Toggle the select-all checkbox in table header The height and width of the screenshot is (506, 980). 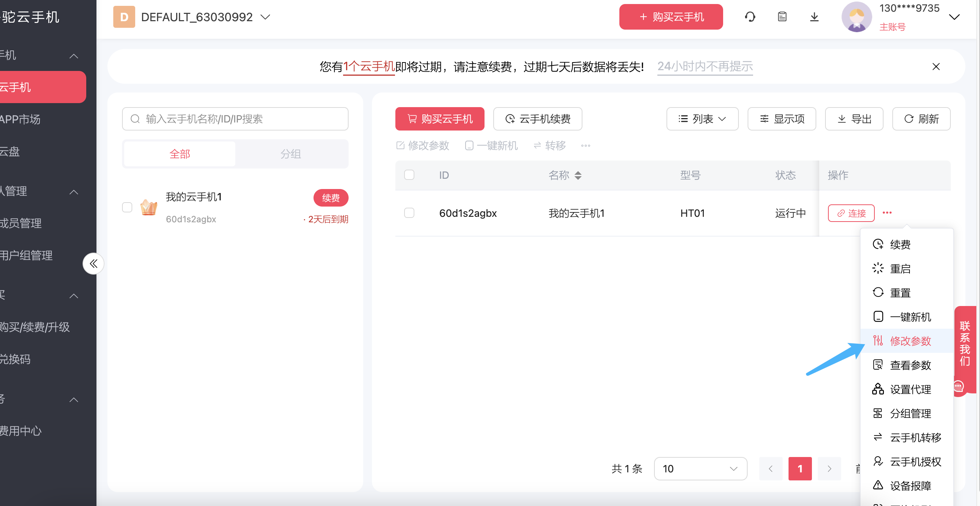point(409,175)
